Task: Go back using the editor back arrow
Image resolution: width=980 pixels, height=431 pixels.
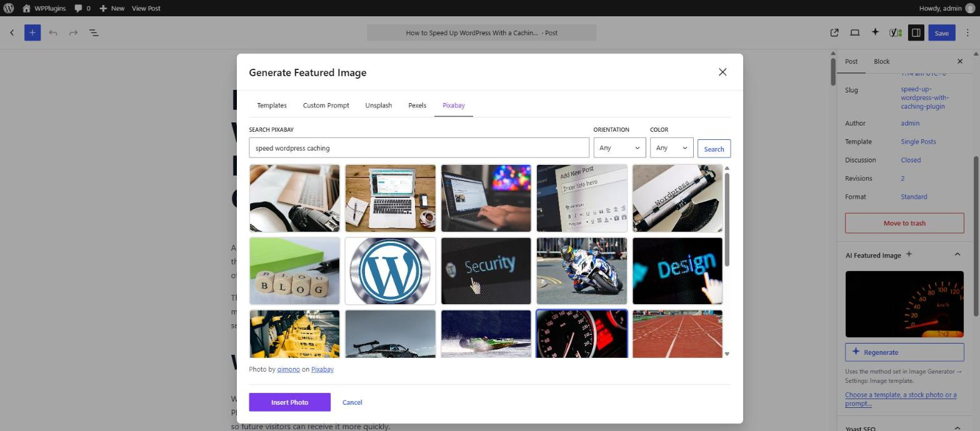Action: point(12,32)
